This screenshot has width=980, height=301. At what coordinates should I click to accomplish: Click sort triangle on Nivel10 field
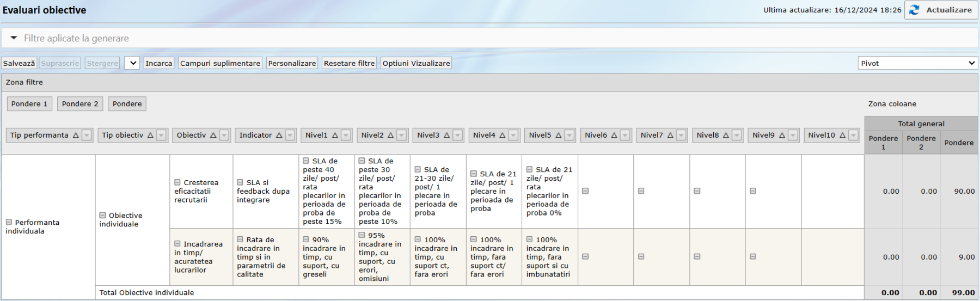[842, 136]
